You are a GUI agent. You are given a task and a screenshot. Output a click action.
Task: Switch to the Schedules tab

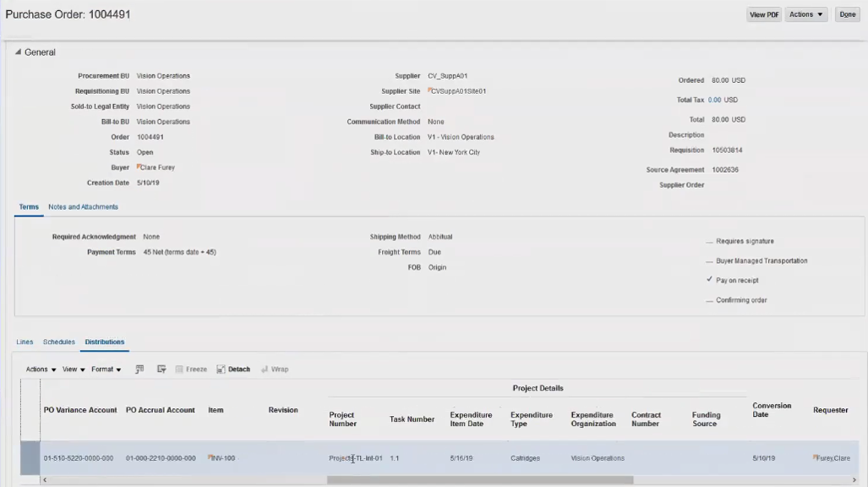coord(58,342)
